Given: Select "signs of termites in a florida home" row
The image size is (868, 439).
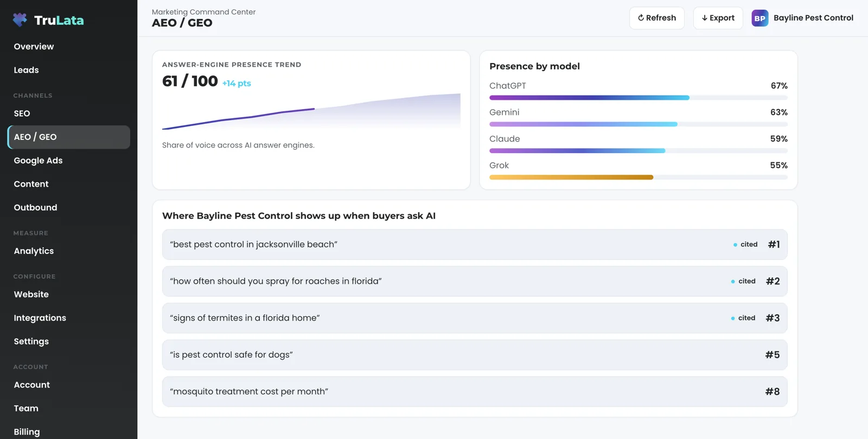Looking at the screenshot, I should click(475, 318).
